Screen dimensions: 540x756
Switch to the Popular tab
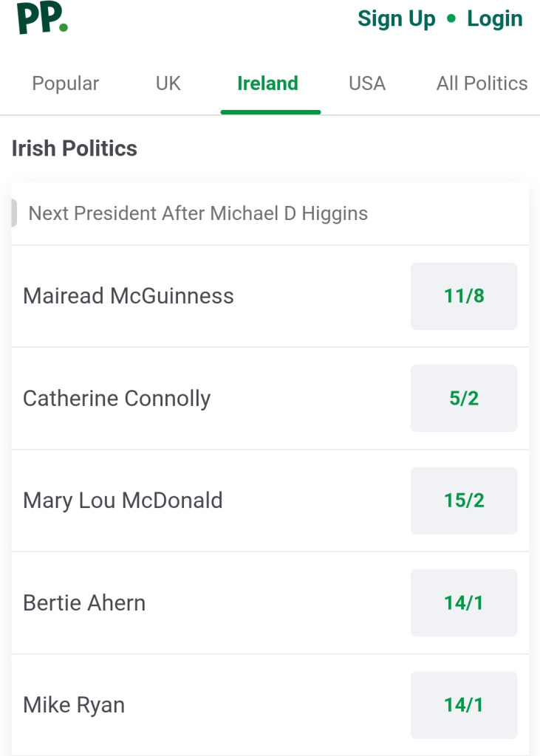pos(66,83)
